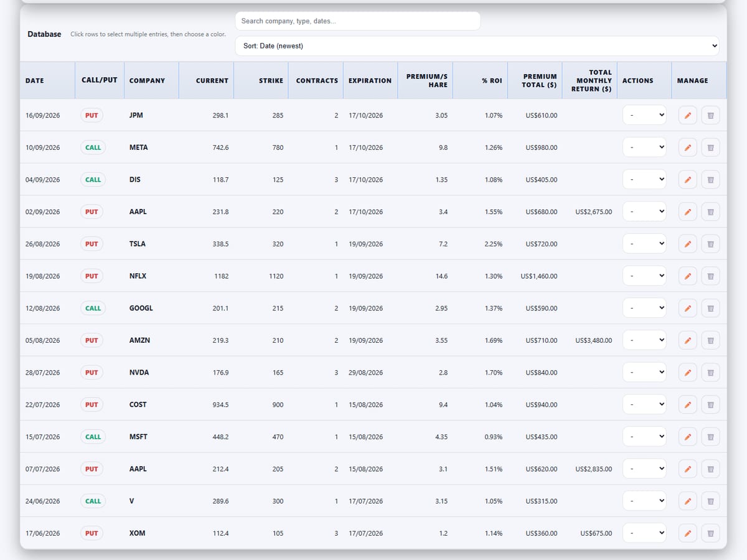This screenshot has width=747, height=560.
Task: Open the Actions dropdown for NVDA row
Action: (644, 373)
